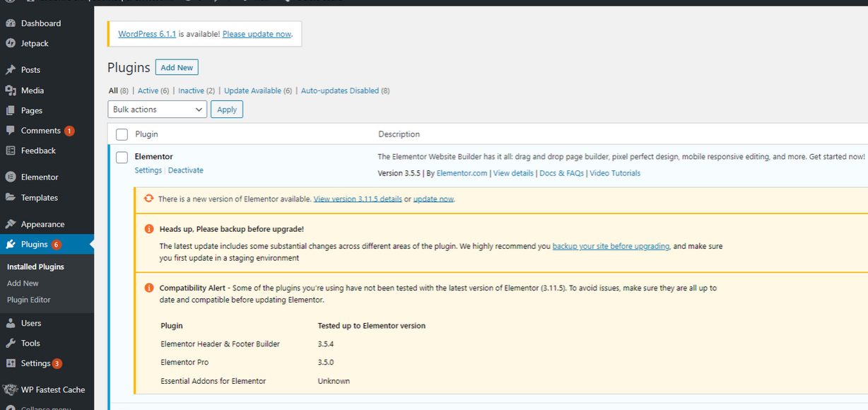View version 3.11.5 details link
Screen dimensions: 868x410
358,199
